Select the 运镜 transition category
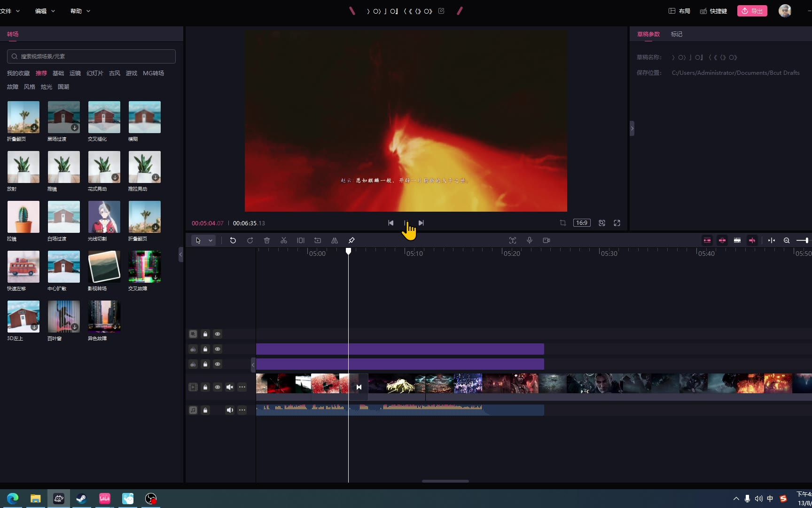Viewport: 812px width, 508px height. coord(75,73)
